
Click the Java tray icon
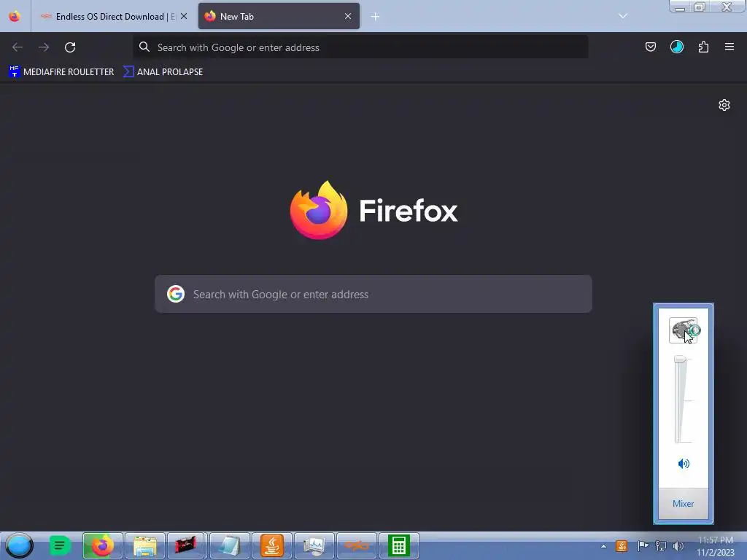pos(622,546)
